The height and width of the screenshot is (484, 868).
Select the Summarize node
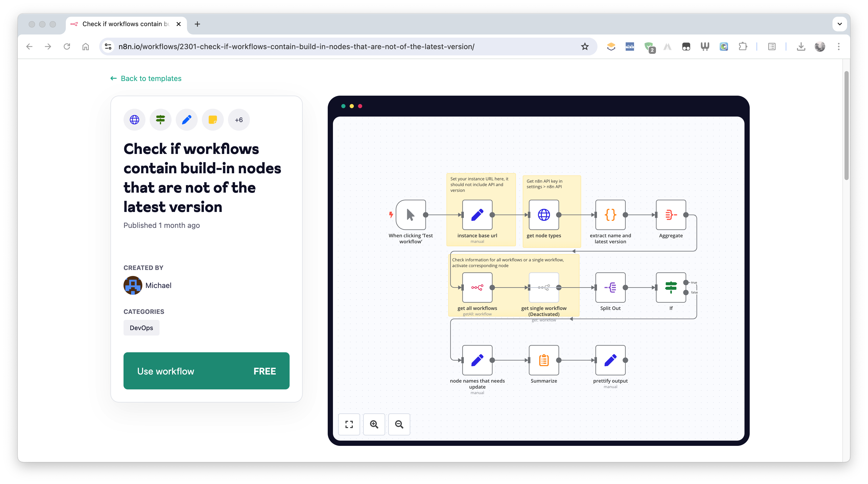click(543, 360)
